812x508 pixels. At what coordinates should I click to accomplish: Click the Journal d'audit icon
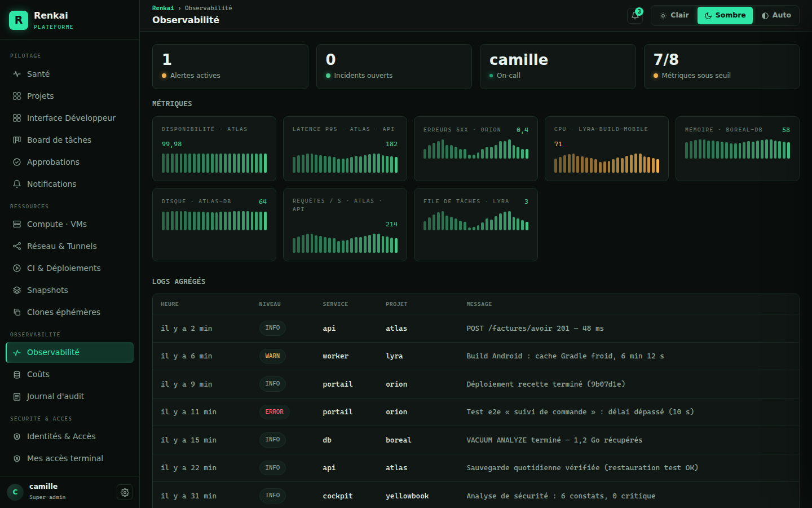(17, 396)
